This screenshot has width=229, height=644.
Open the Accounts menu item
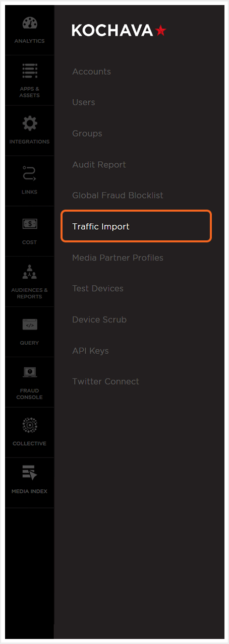91,72
